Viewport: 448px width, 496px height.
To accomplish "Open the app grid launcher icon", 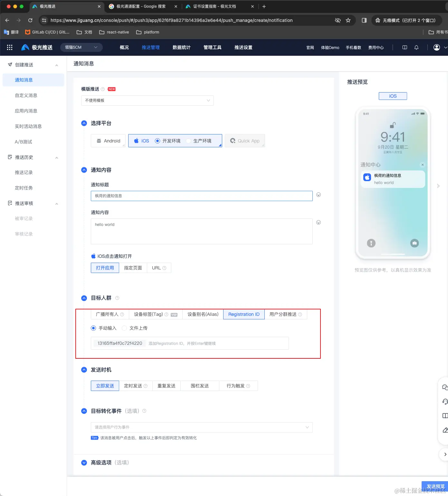I will pos(10,47).
